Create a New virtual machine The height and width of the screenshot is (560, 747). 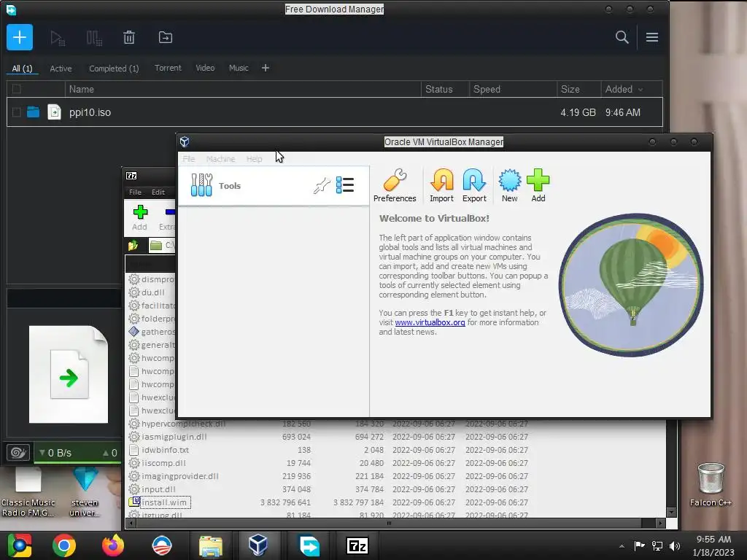coord(509,186)
